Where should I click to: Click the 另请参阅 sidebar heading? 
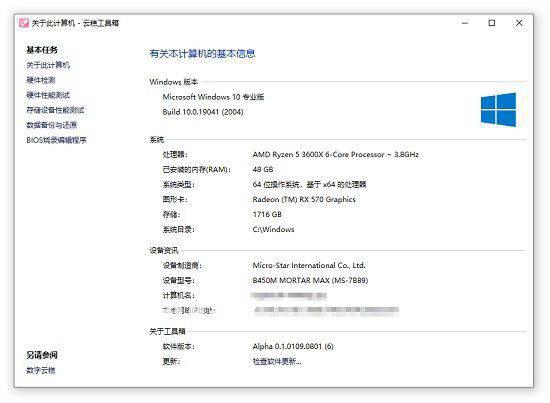(x=42, y=355)
